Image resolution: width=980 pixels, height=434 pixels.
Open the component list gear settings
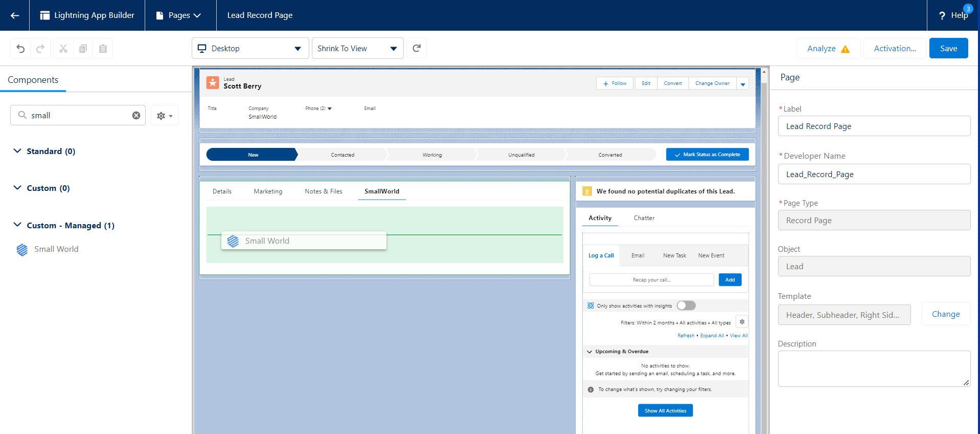point(165,116)
